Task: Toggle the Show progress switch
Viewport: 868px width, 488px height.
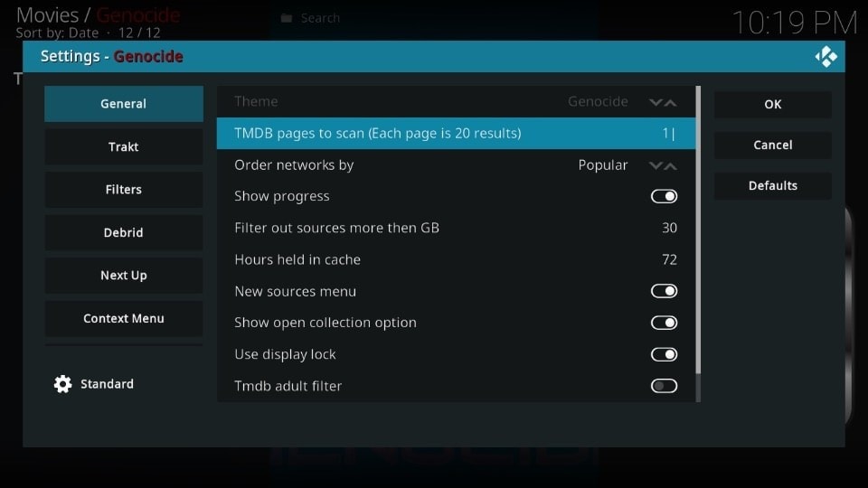Action: tap(664, 196)
